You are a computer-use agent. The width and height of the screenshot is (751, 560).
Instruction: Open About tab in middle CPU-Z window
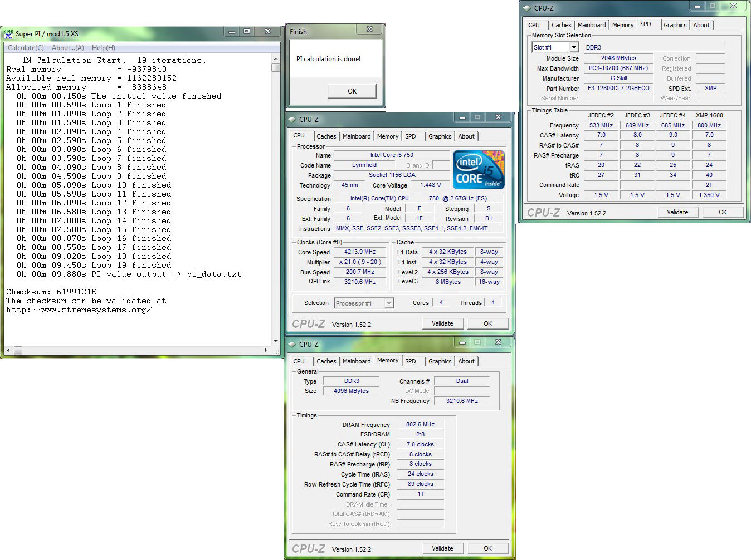point(467,136)
